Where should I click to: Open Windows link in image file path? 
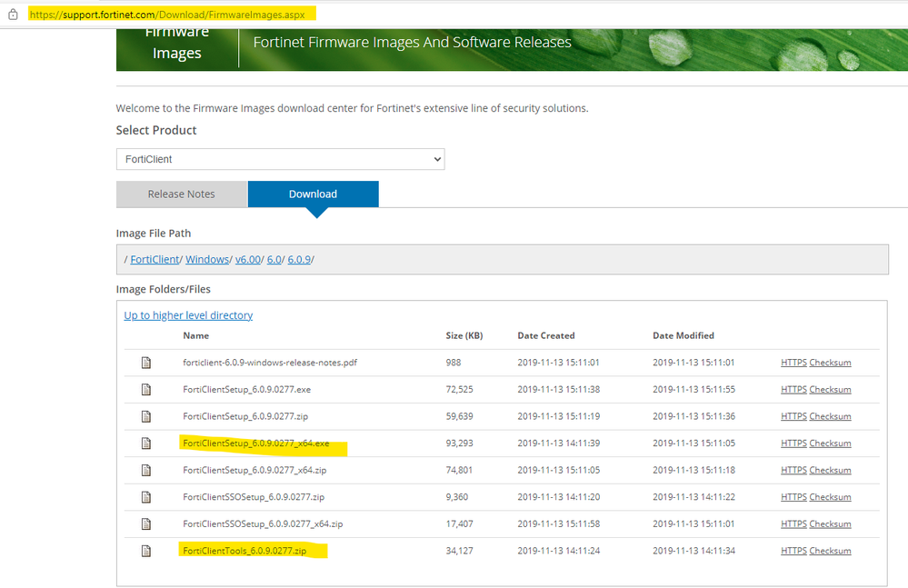click(206, 259)
